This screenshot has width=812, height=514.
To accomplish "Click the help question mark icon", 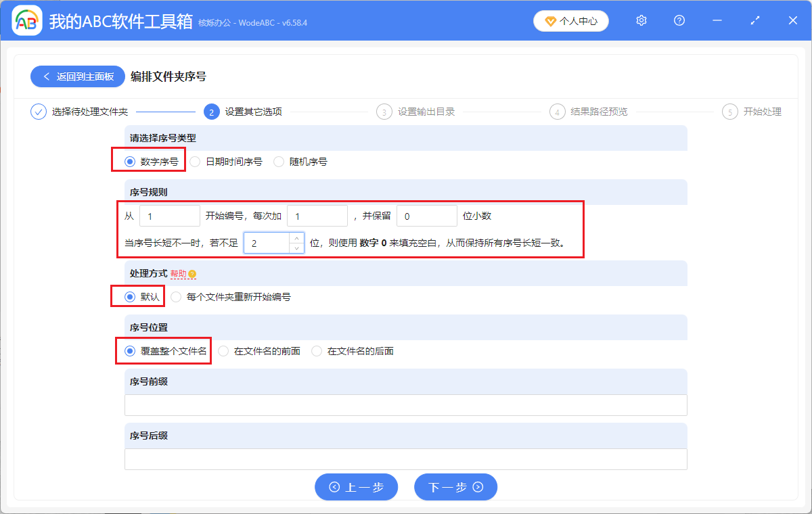I will [x=679, y=21].
